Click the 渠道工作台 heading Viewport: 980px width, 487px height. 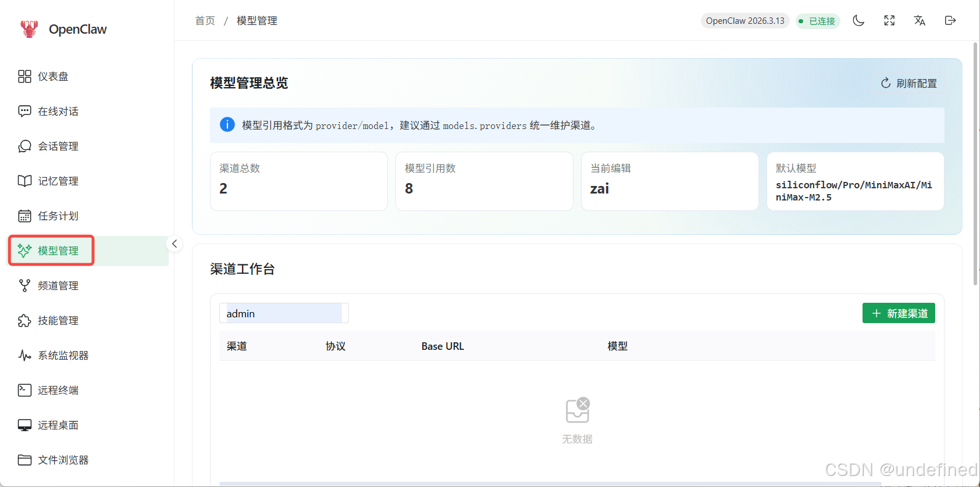pos(243,269)
